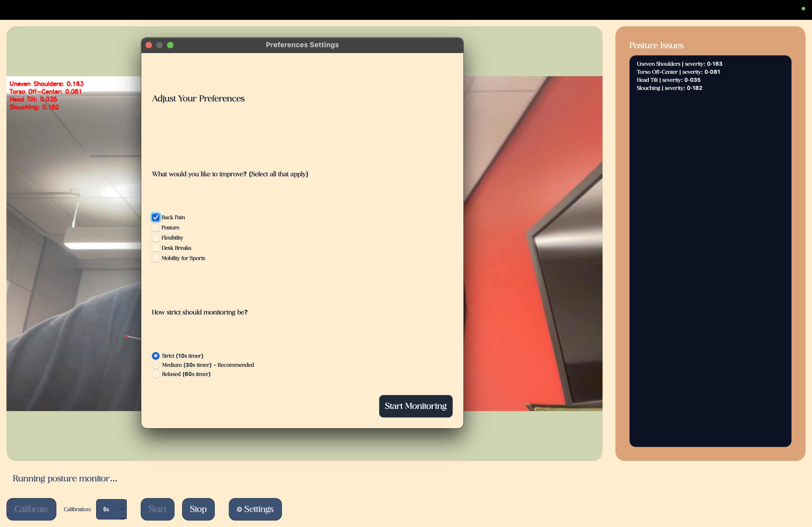Click the Start button
The width and height of the screenshot is (812, 527).
[x=157, y=509]
